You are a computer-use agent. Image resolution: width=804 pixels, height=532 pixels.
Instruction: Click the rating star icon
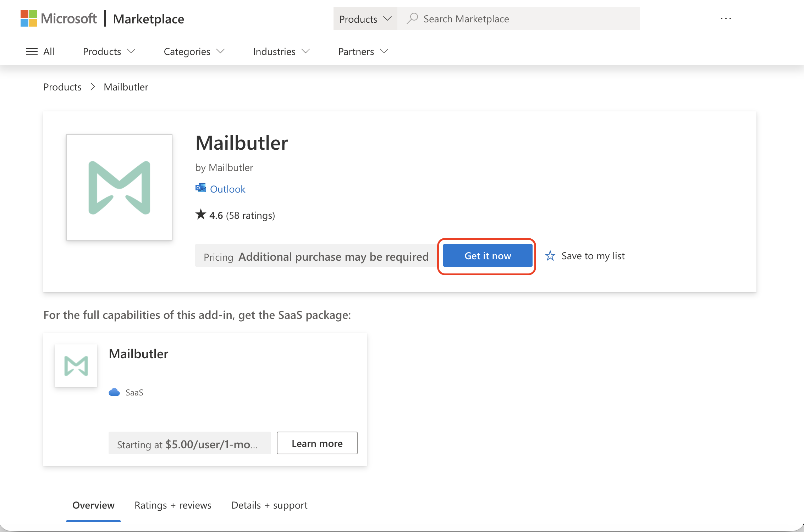(x=200, y=214)
